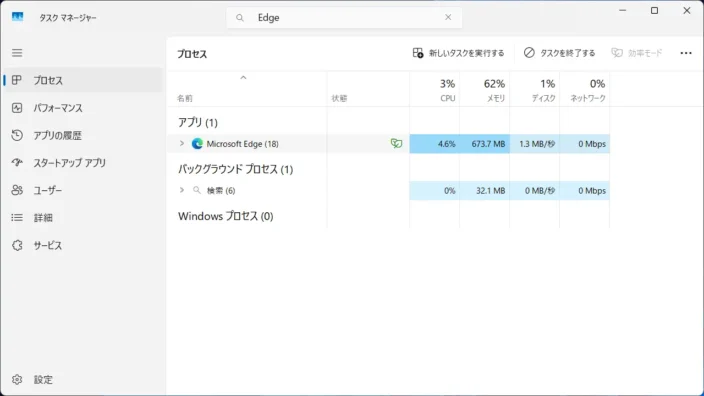This screenshot has width=704, height=396.
Task: Sort by the メモリ column header
Action: pos(484,90)
